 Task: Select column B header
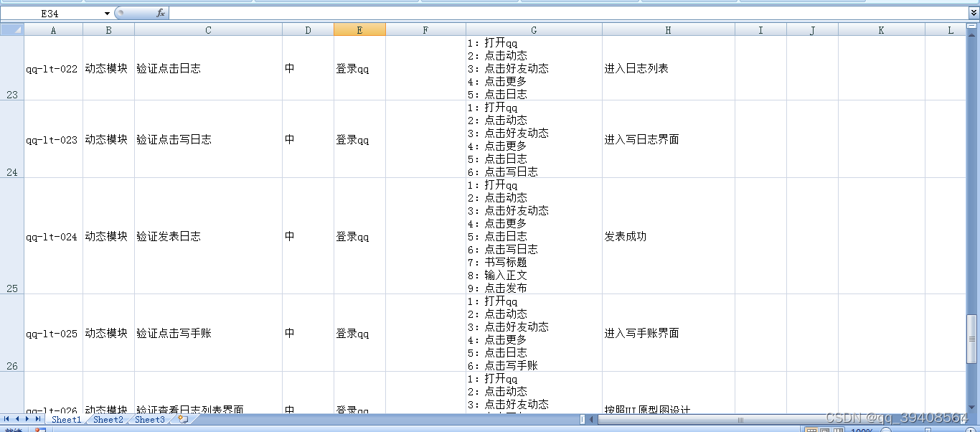pos(108,30)
